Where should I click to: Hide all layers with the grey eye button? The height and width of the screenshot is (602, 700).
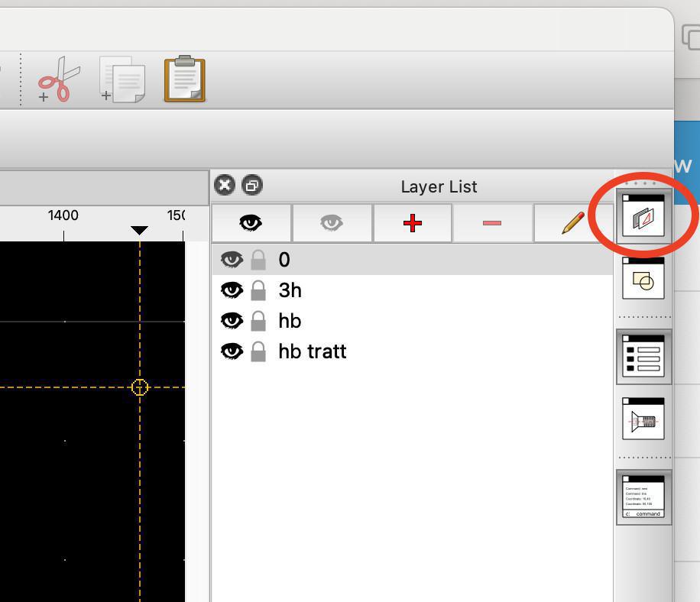tap(331, 223)
